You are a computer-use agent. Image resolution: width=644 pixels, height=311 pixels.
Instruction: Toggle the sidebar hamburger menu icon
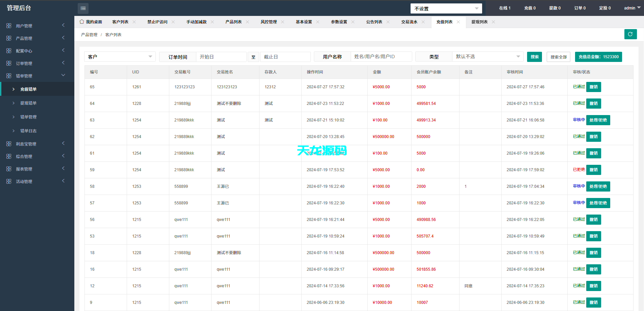[83, 8]
